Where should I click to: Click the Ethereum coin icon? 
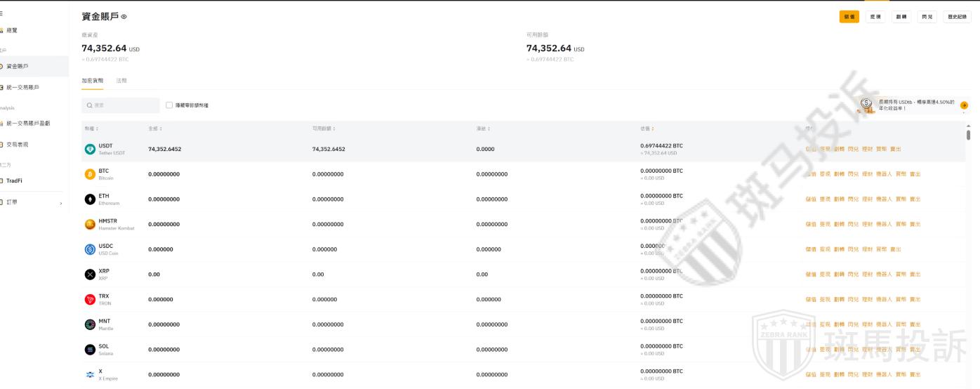tap(90, 199)
